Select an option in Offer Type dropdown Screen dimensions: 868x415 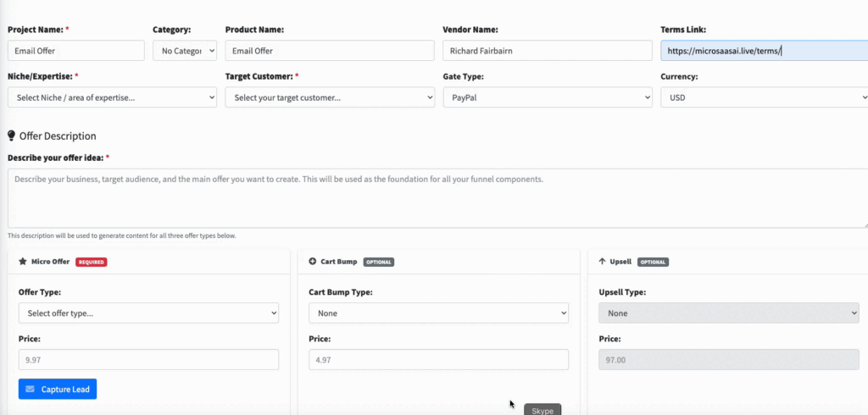coord(148,313)
